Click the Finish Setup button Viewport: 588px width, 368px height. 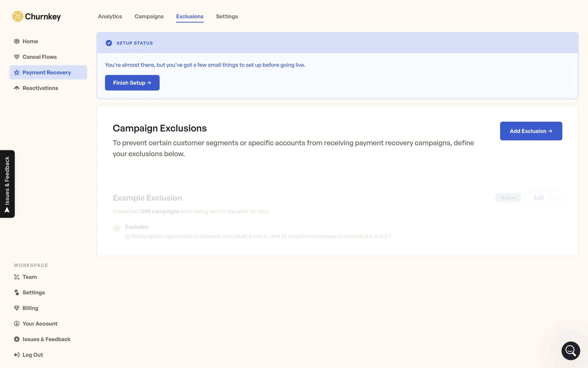(x=132, y=83)
